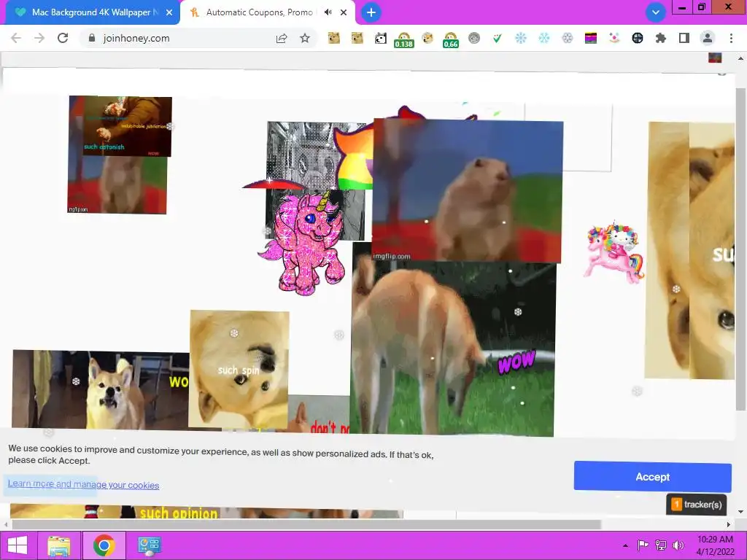Open the Chrome profile avatar

tap(708, 38)
